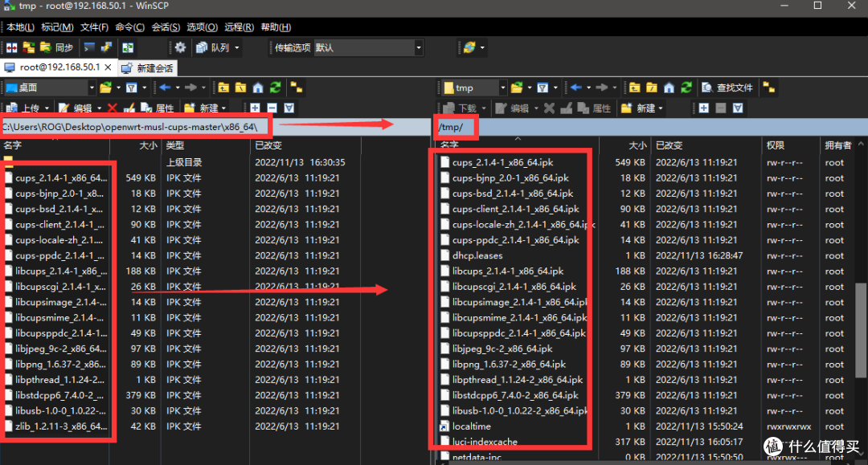Click the red delete X in local toolbar
The image size is (868, 465).
point(112,108)
